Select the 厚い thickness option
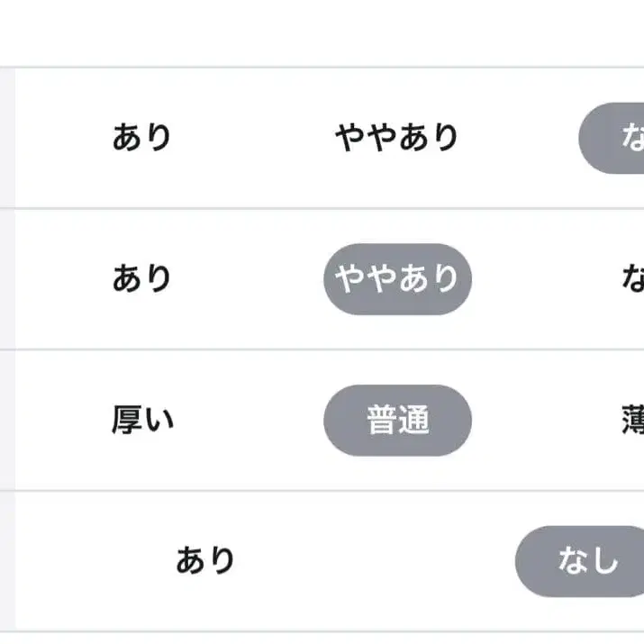The image size is (644, 644). 142,421
